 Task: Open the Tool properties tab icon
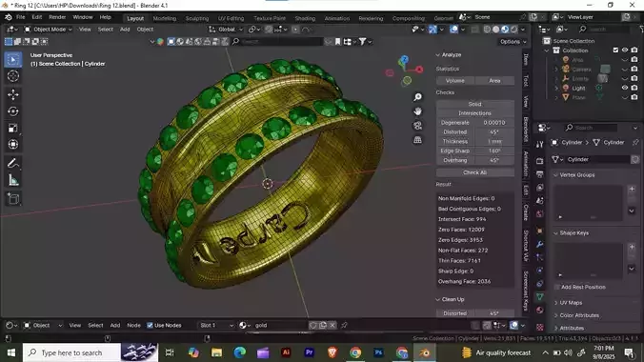click(x=539, y=144)
